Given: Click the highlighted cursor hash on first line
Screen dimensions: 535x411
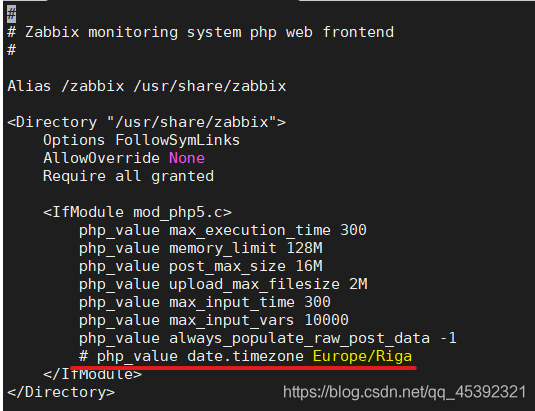Looking at the screenshot, I should coord(12,14).
